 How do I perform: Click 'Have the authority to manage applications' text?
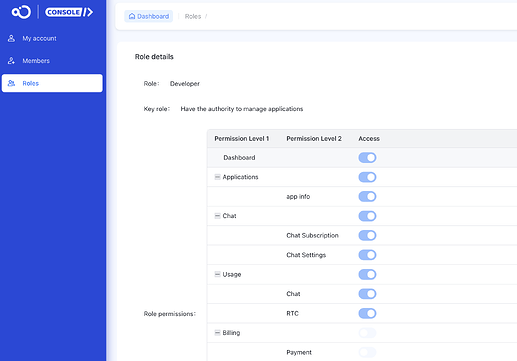click(x=242, y=109)
